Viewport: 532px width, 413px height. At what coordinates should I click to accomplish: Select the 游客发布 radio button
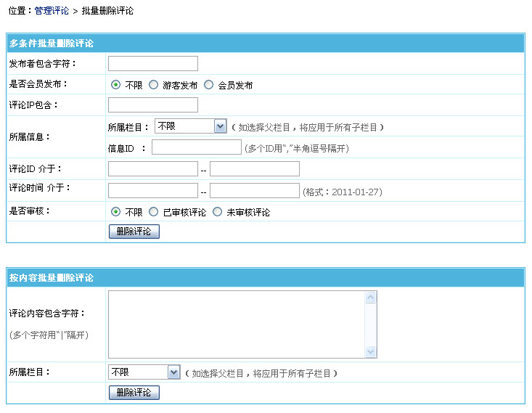coord(153,85)
